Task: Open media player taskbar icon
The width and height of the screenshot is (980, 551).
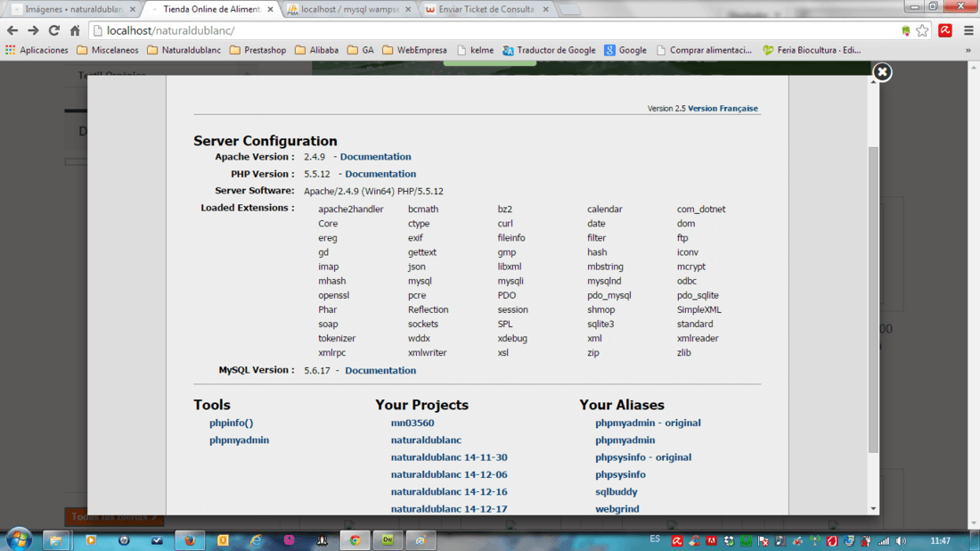Action: pyautogui.click(x=91, y=540)
